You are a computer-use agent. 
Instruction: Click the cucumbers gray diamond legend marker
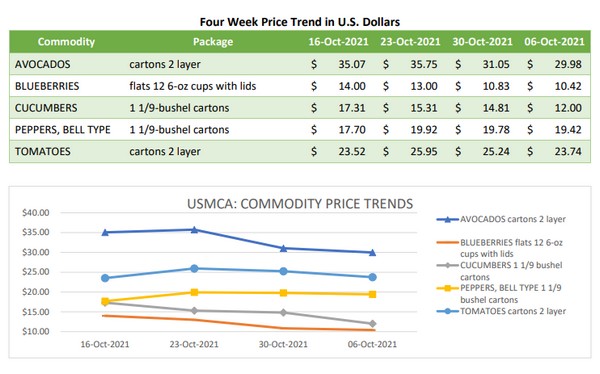447,265
